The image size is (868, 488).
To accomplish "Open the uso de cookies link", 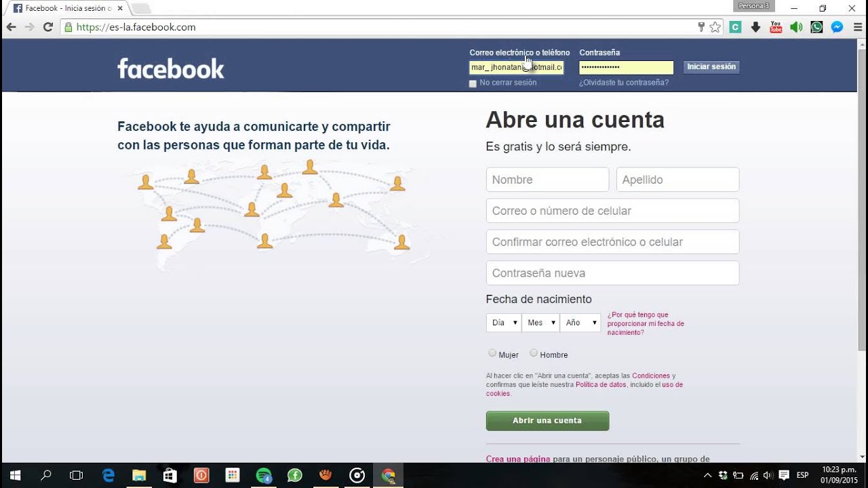I will 585,389.
